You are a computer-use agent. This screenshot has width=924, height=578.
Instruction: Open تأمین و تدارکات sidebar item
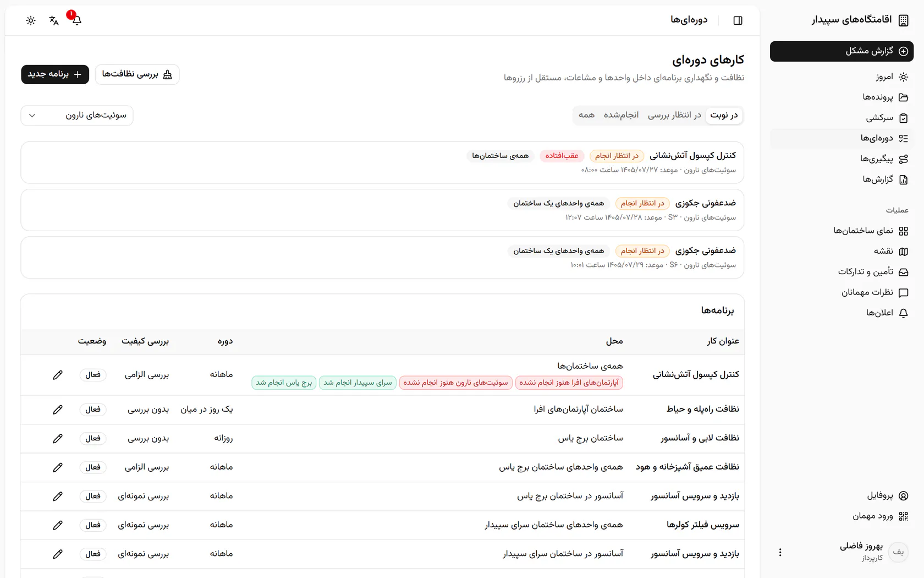842,272
